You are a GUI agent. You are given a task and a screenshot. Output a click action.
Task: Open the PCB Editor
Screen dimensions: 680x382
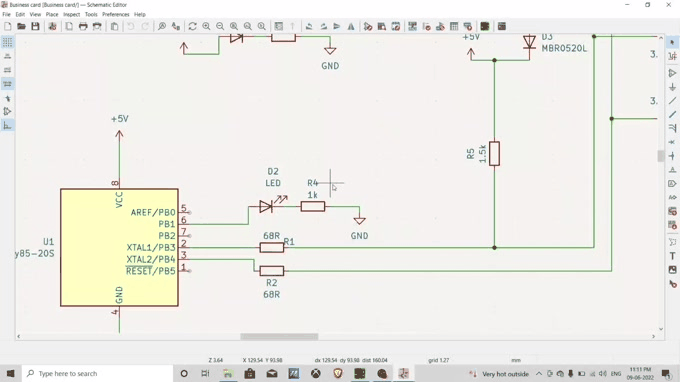[485, 26]
